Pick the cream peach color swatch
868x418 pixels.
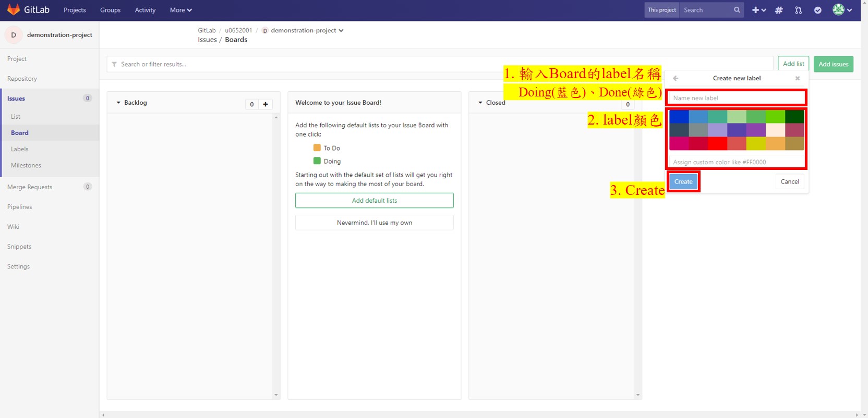click(x=775, y=130)
